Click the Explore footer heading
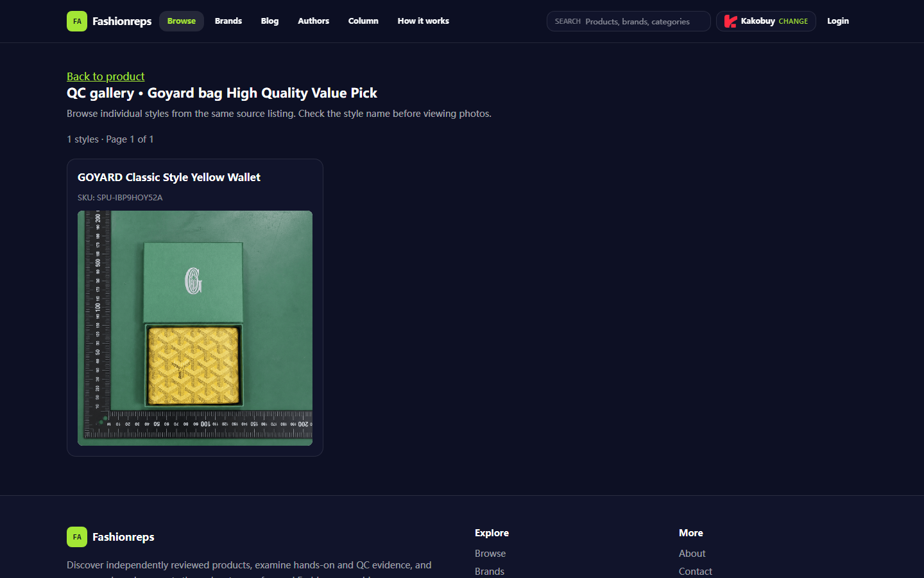The height and width of the screenshot is (578, 924). [492, 533]
